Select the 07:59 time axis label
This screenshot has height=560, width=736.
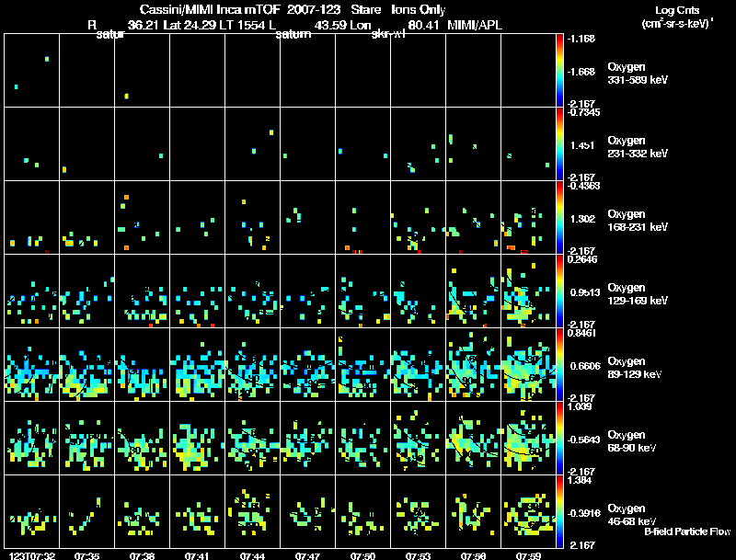click(x=528, y=555)
